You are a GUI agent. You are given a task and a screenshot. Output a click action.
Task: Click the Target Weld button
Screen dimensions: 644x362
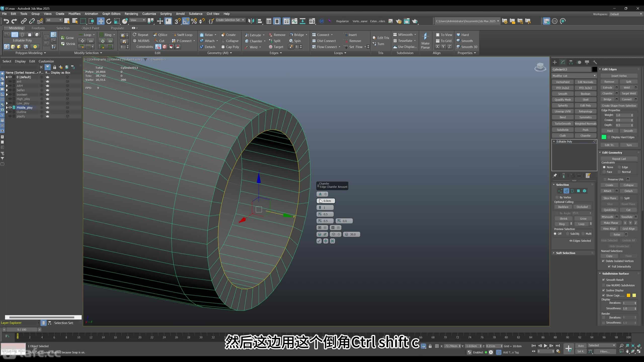628,94
